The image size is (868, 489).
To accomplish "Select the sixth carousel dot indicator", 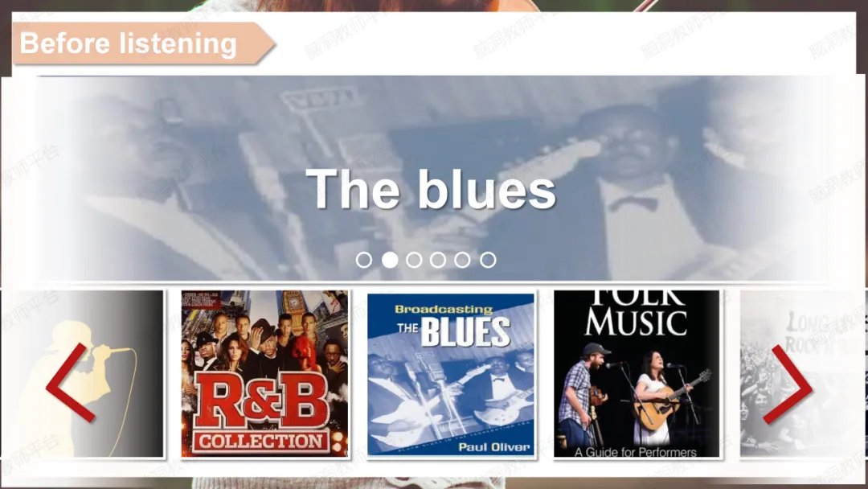I will point(488,260).
